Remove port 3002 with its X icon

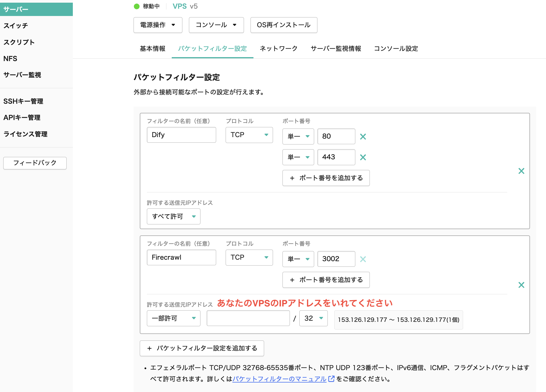363,259
